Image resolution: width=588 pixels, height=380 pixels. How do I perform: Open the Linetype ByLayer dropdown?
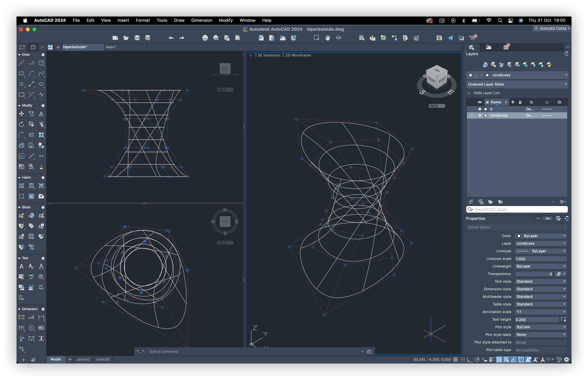541,251
